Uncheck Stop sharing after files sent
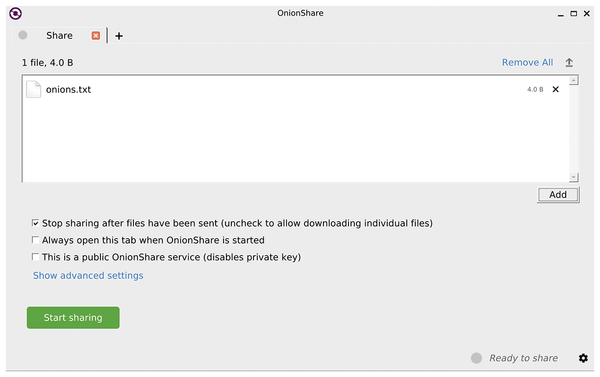 click(35, 223)
